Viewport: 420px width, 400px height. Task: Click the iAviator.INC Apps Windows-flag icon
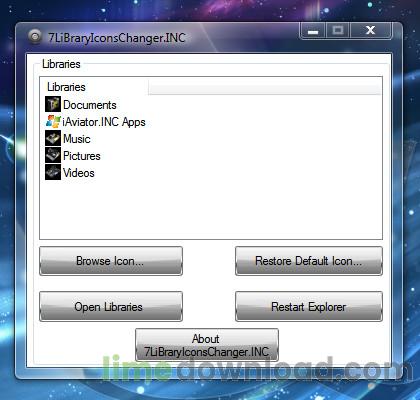pyautogui.click(x=53, y=121)
